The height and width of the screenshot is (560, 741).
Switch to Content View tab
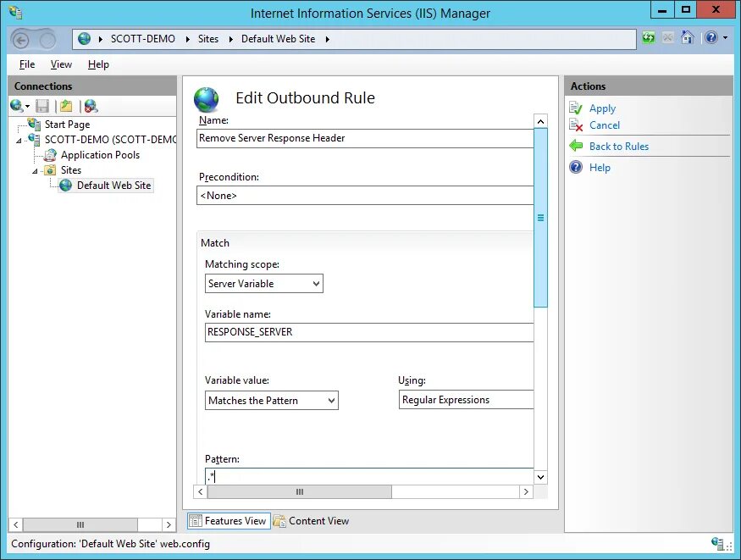click(312, 521)
